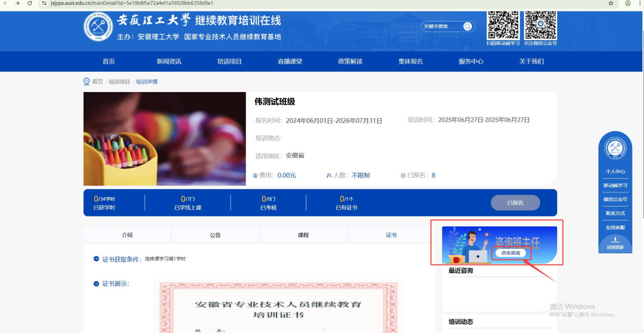Image resolution: width=644 pixels, height=333 pixels.
Task: Click the site info icon in address bar
Action: click(x=44, y=3)
